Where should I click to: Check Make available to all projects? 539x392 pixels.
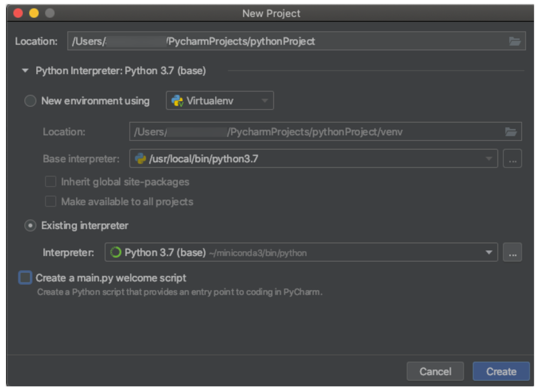click(51, 202)
